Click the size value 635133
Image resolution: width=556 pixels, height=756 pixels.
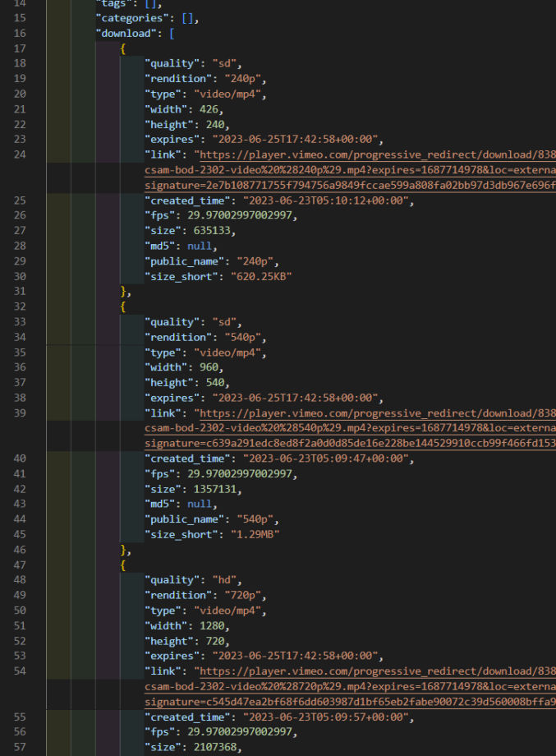[212, 230]
